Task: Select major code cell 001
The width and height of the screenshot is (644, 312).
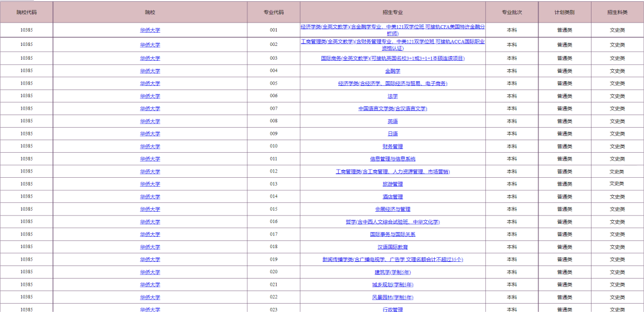Action: 274,30
